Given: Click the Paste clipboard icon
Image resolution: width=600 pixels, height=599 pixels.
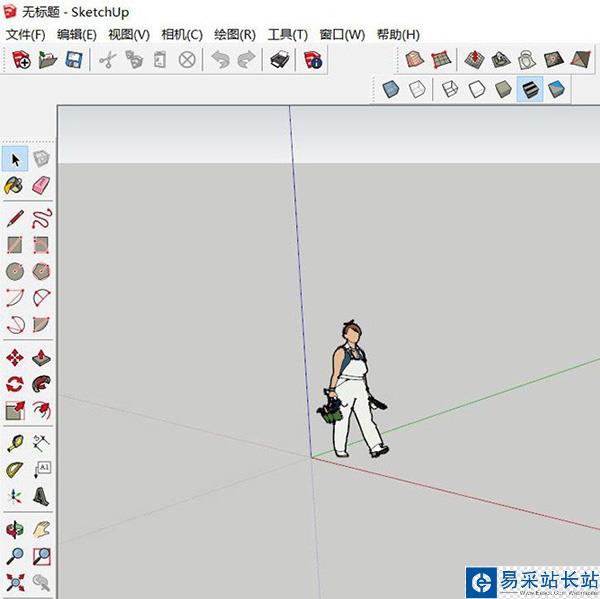Looking at the screenshot, I should [x=160, y=60].
